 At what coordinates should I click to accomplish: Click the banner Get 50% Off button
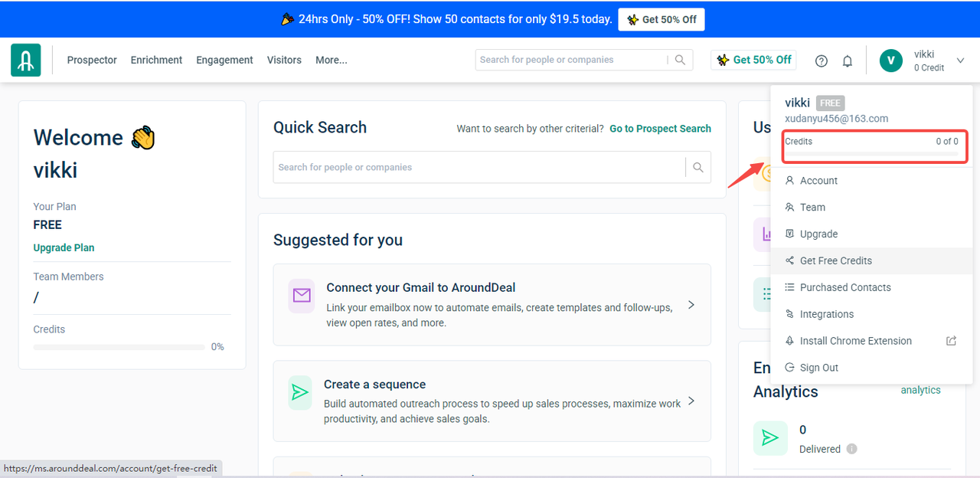coord(661,19)
